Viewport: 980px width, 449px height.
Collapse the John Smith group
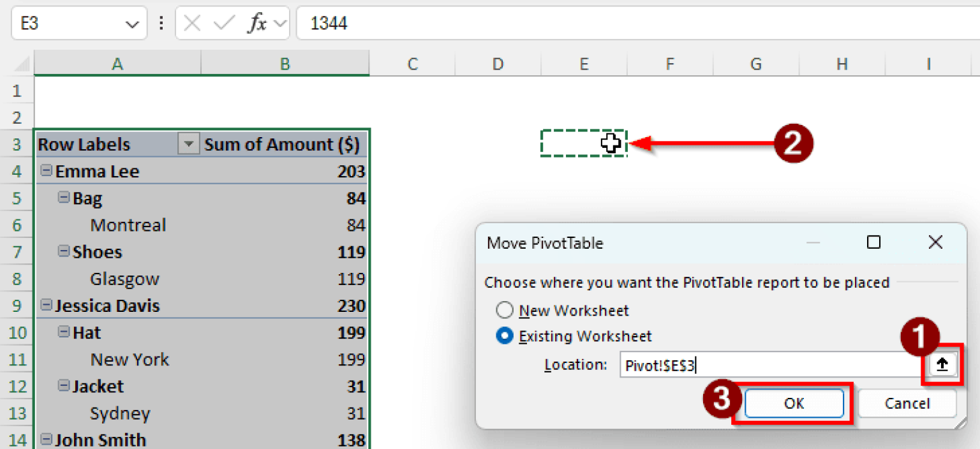click(x=45, y=440)
